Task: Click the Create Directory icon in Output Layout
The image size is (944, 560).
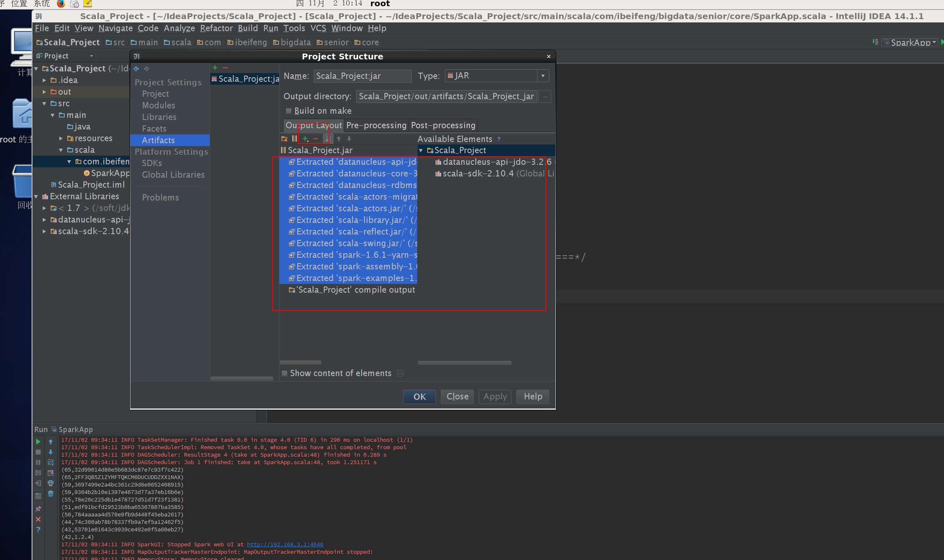Action: pos(284,139)
